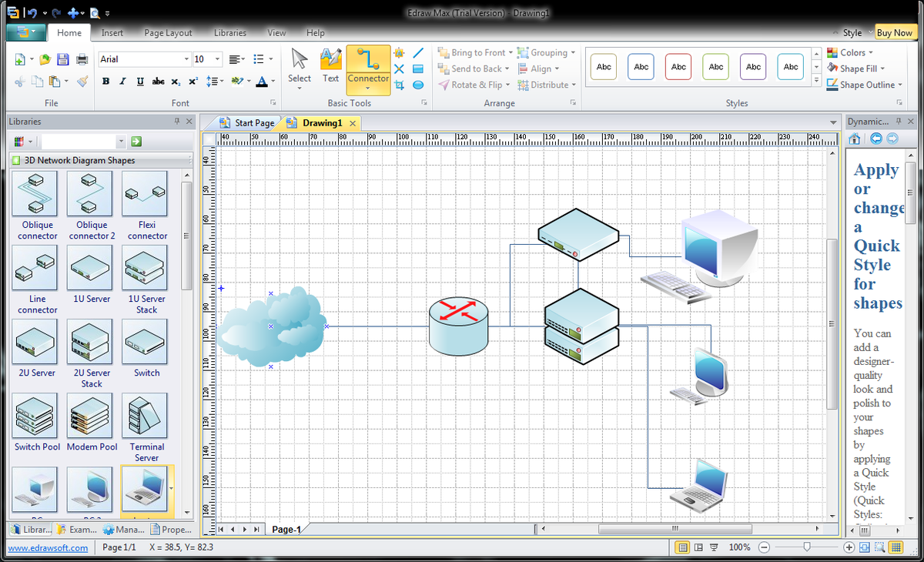Image resolution: width=924 pixels, height=562 pixels.
Task: Toggle underline formatting
Action: (140, 82)
